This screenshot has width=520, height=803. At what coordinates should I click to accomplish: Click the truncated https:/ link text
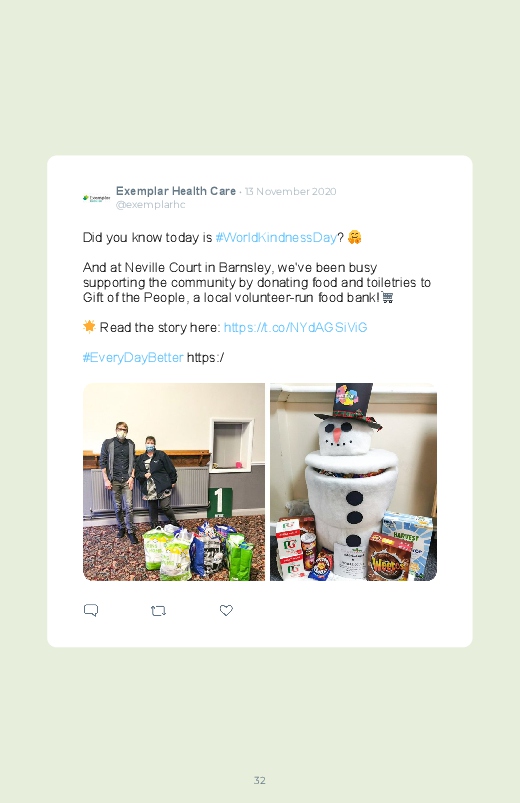[x=205, y=357]
